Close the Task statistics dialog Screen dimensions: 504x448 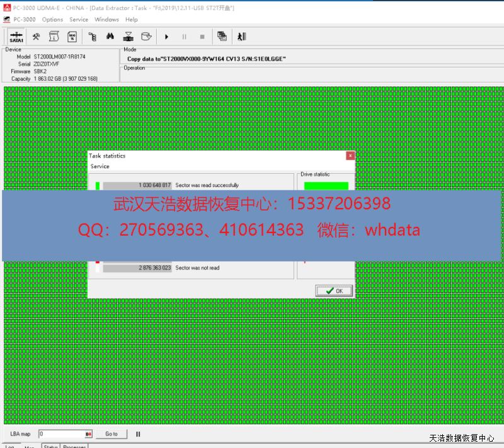tap(350, 156)
